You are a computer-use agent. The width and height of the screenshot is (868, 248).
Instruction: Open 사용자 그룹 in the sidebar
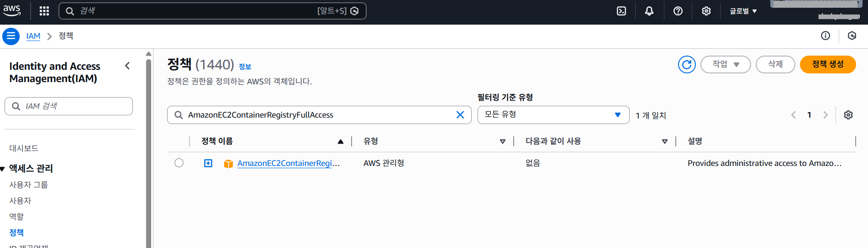point(28,185)
